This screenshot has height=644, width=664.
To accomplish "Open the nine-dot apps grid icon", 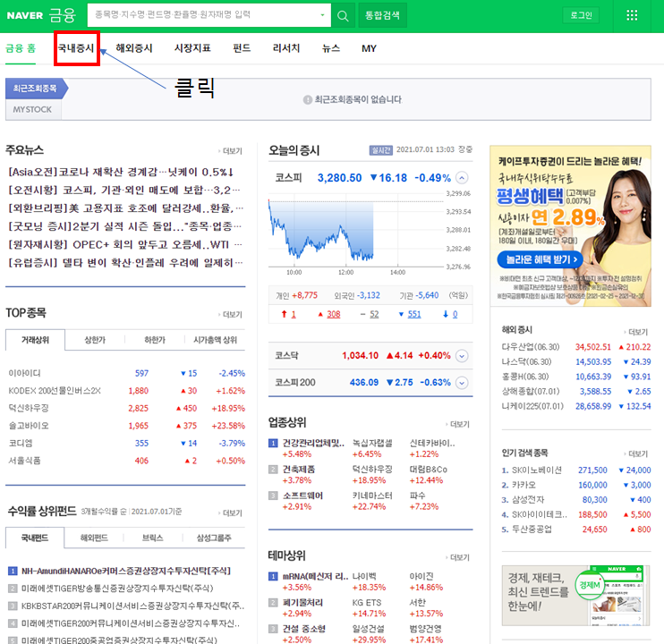I will (x=632, y=16).
